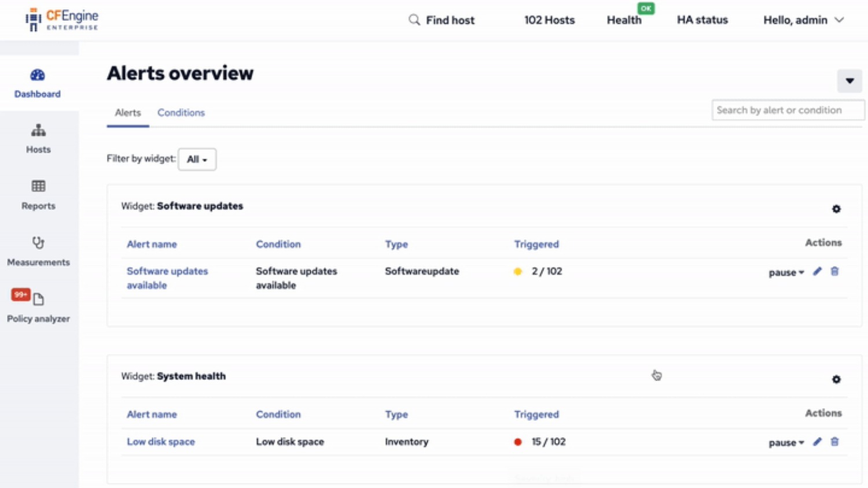The height and width of the screenshot is (488, 868).
Task: Focus the Search by alert or condition field
Action: coord(788,110)
